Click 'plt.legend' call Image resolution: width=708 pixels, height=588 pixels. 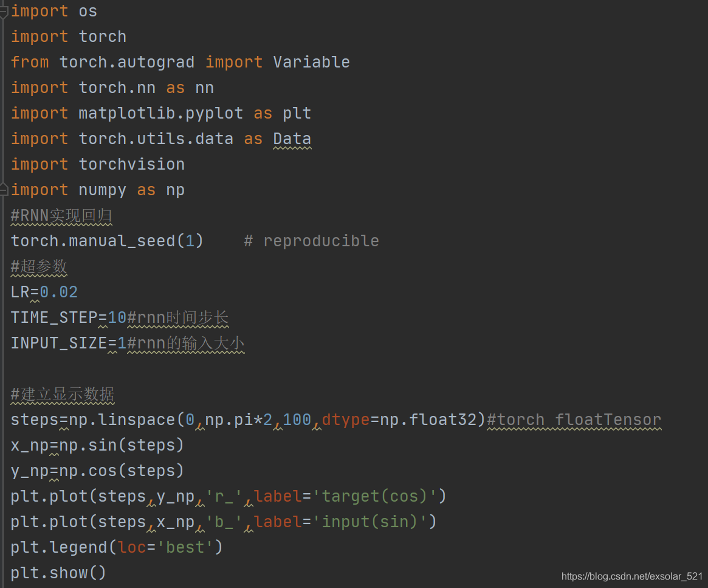click(59, 547)
